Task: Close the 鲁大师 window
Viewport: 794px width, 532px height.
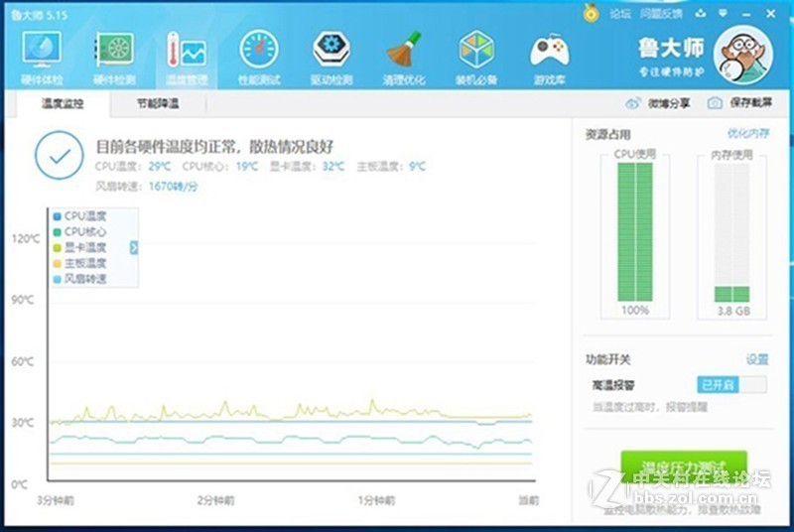Action: coord(771,14)
